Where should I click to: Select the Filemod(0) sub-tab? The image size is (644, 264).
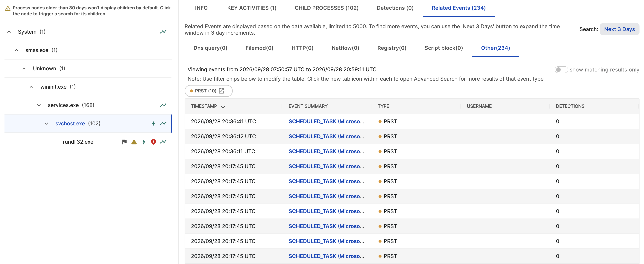click(259, 48)
